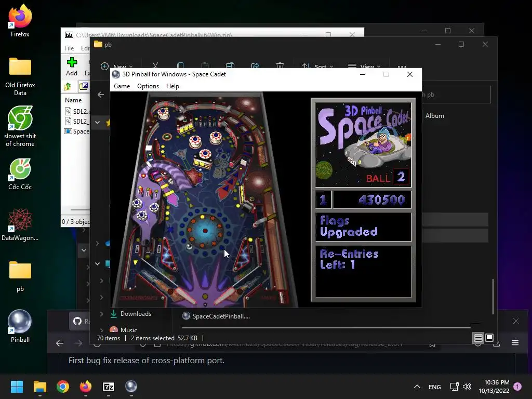
Task: Click the Album column header in Explorer
Action: 435,116
